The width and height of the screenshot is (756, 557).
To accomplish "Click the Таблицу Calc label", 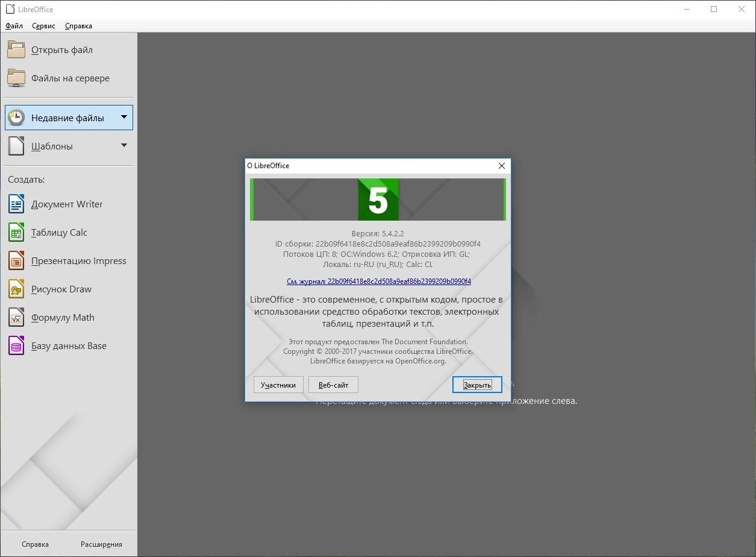I will point(59,233).
